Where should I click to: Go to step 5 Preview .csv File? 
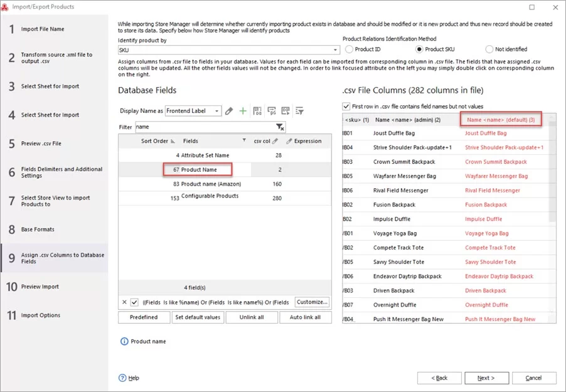54,144
